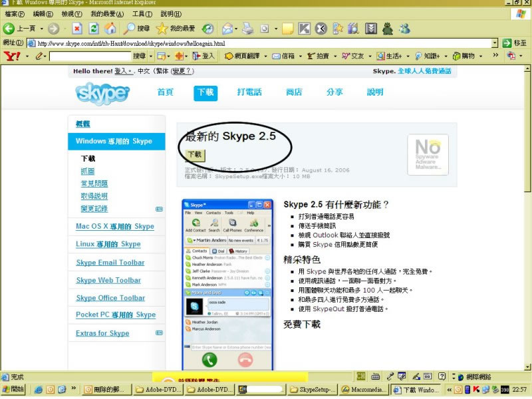The width and height of the screenshot is (532, 399).
Task: Open Favorites star button
Action: coord(176,29)
